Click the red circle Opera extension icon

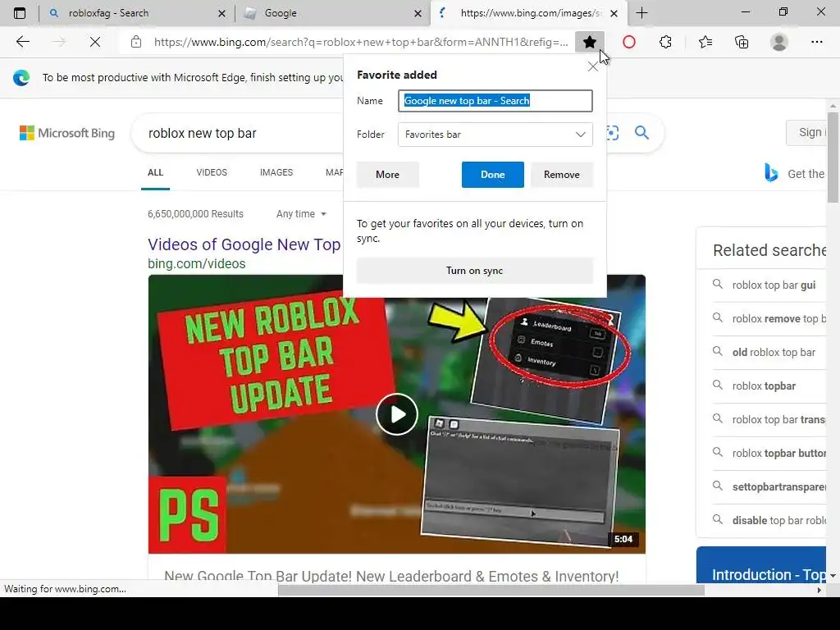[629, 42]
